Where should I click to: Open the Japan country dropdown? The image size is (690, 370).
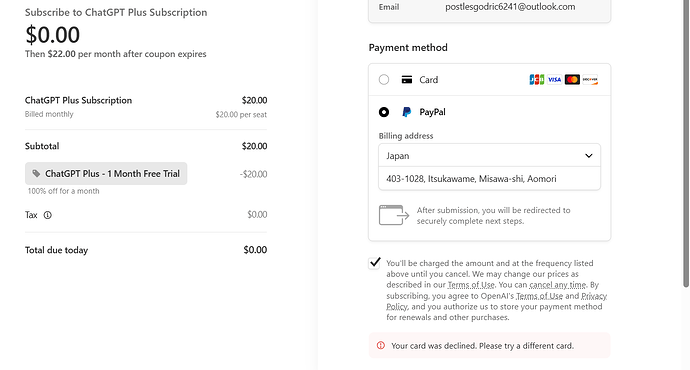489,156
